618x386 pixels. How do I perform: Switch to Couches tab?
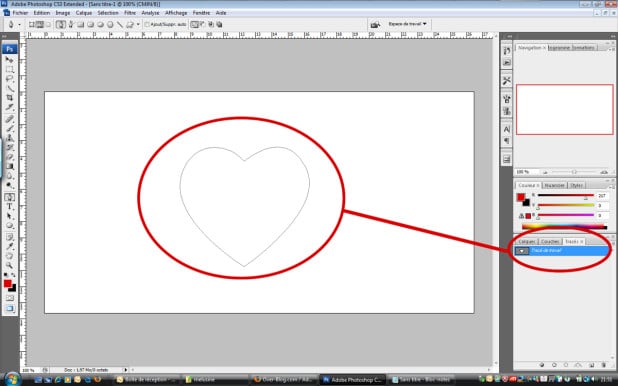click(x=550, y=241)
